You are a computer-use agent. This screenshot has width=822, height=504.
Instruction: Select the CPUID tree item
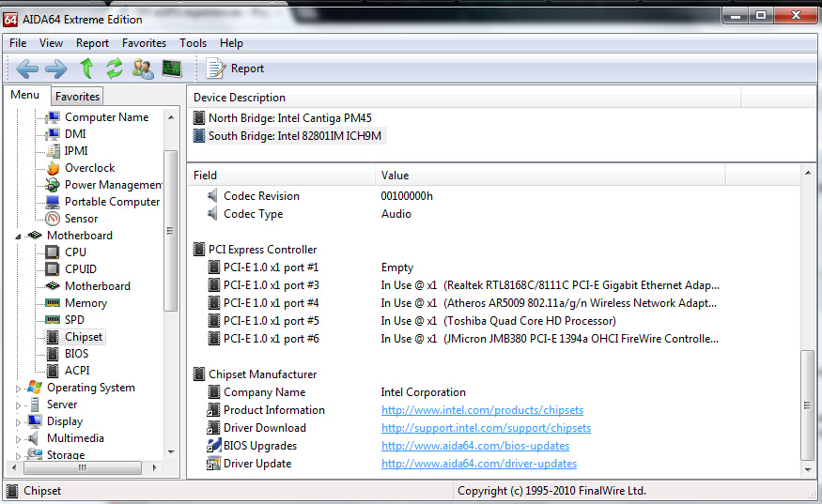click(x=81, y=268)
